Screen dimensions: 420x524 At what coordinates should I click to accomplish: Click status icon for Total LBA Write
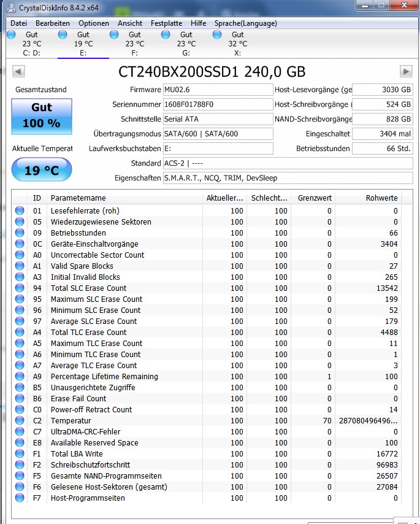(x=20, y=453)
